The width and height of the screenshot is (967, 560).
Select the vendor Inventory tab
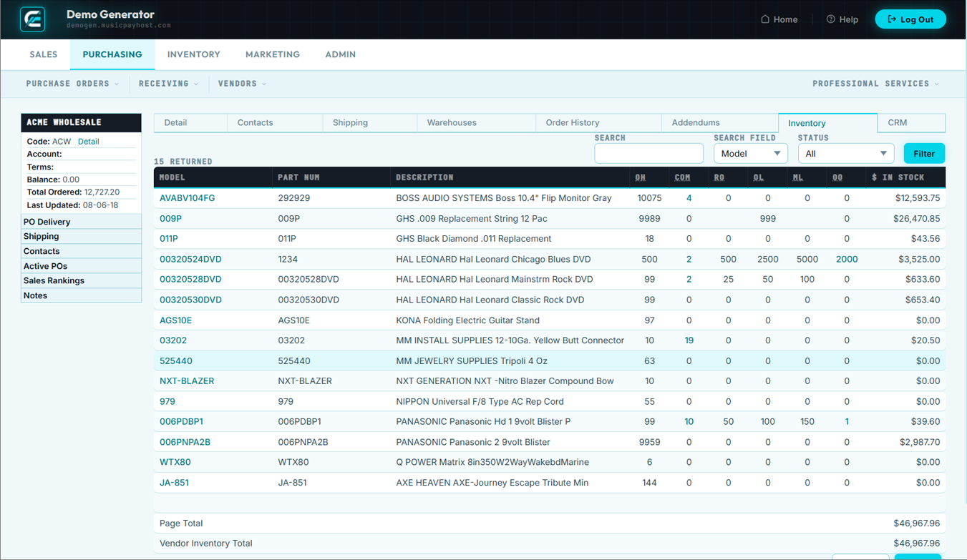(827, 123)
